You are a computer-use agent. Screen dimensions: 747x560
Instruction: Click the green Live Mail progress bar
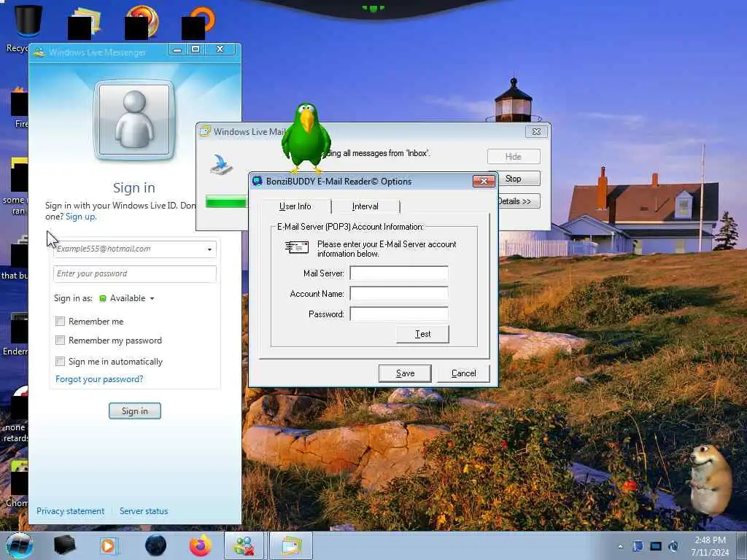[x=226, y=201]
